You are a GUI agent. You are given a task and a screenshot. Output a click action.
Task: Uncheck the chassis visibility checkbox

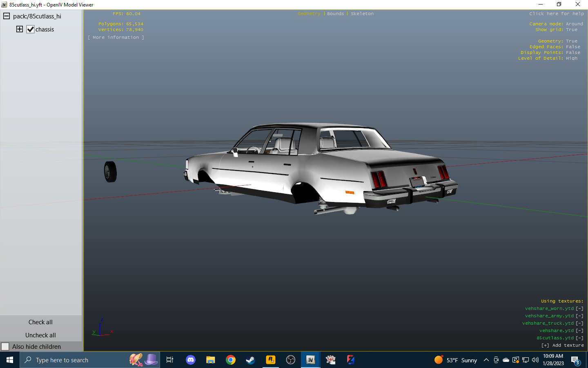[x=31, y=29]
